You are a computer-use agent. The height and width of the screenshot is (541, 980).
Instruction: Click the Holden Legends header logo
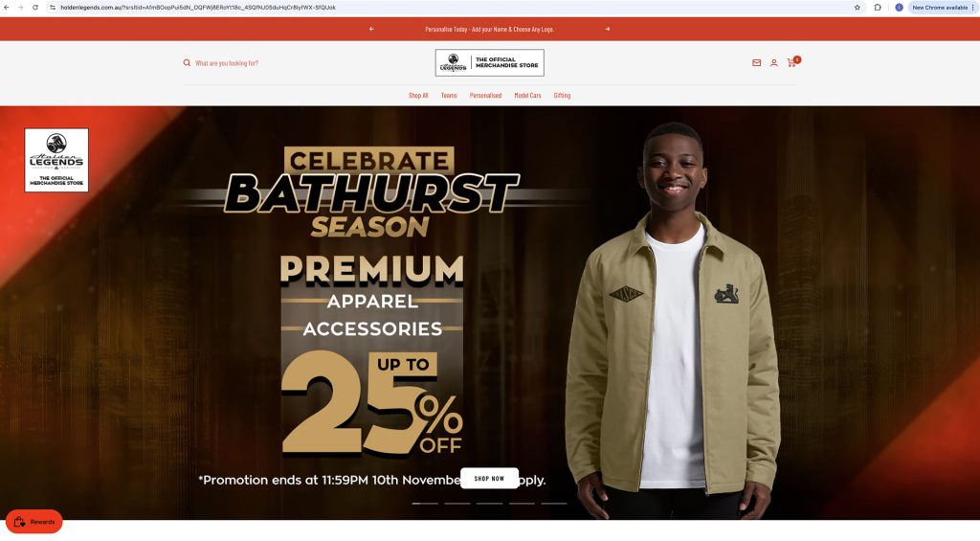click(489, 62)
